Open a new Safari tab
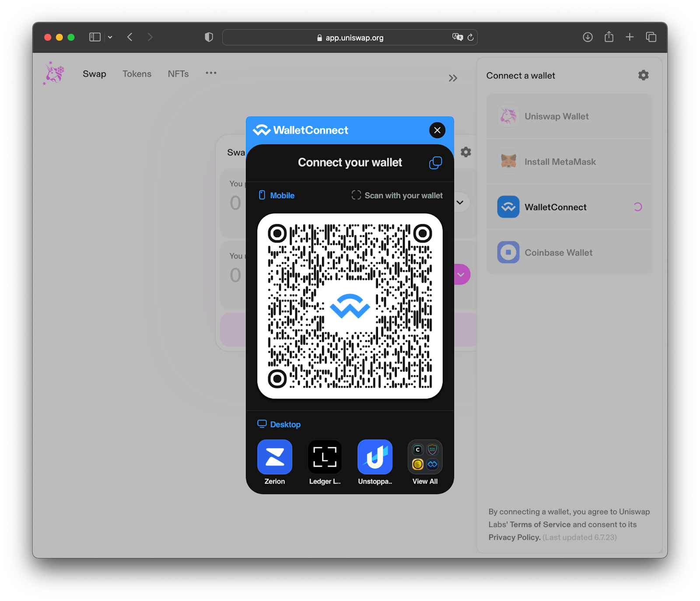This screenshot has height=601, width=700. tap(630, 37)
